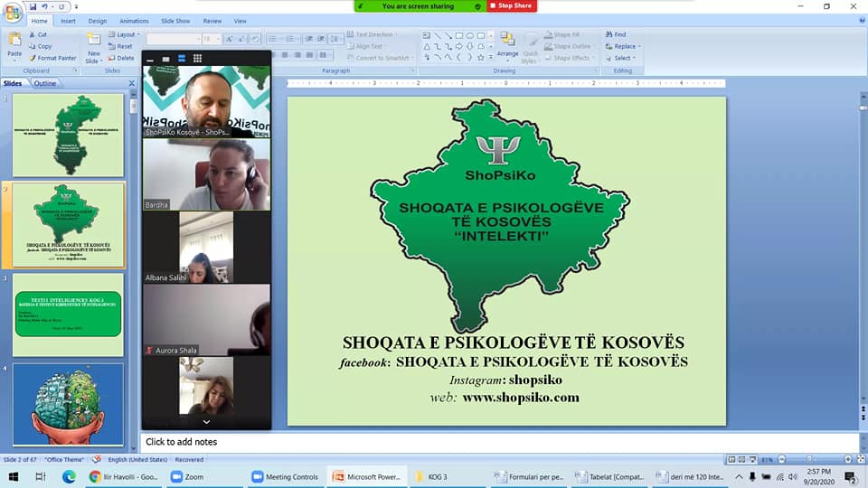868x488 pixels.
Task: Open Replace dropdown
Action: [623, 46]
